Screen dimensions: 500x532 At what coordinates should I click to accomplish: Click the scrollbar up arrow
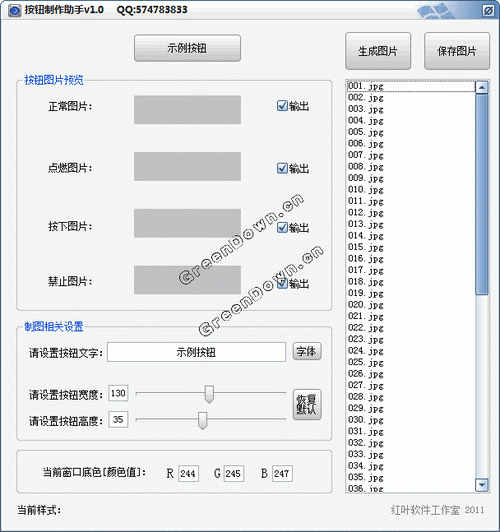tap(482, 88)
